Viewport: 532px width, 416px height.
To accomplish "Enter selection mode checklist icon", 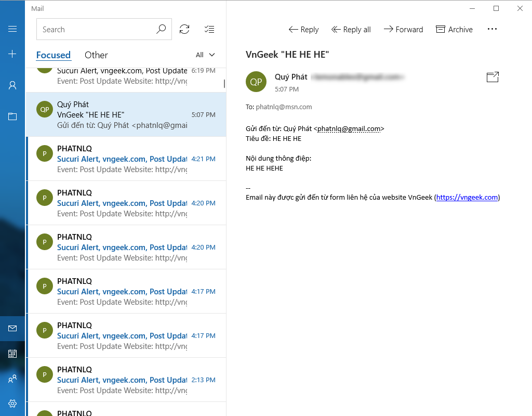I will (x=209, y=29).
